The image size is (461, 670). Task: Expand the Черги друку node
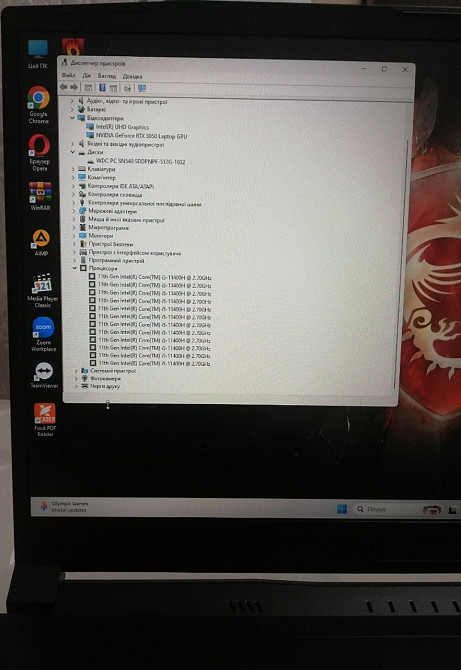point(76,386)
